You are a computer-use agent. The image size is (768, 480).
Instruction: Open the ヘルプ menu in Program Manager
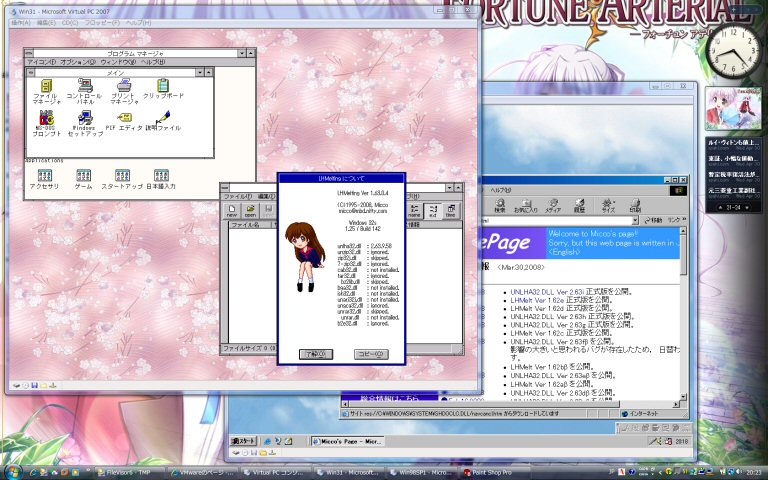(x=153, y=62)
